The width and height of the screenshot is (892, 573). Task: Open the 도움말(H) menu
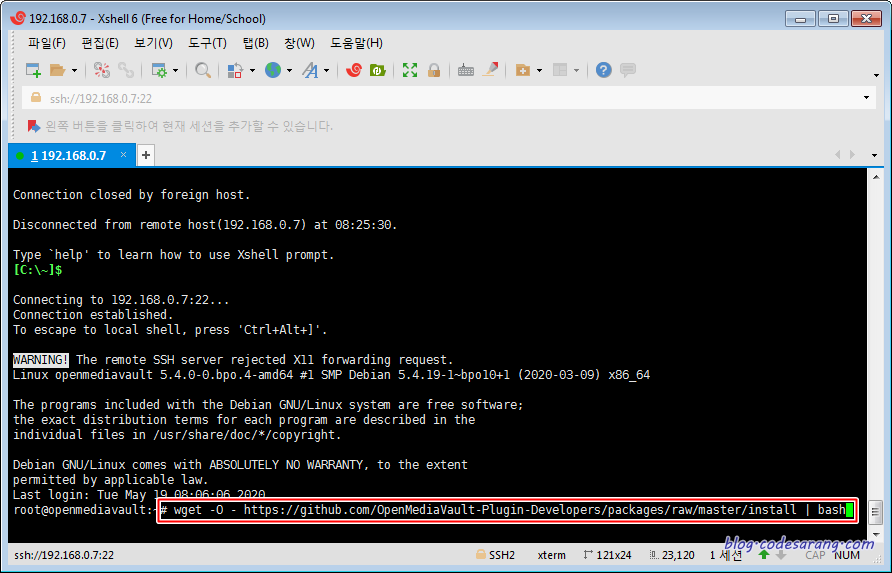click(x=356, y=43)
